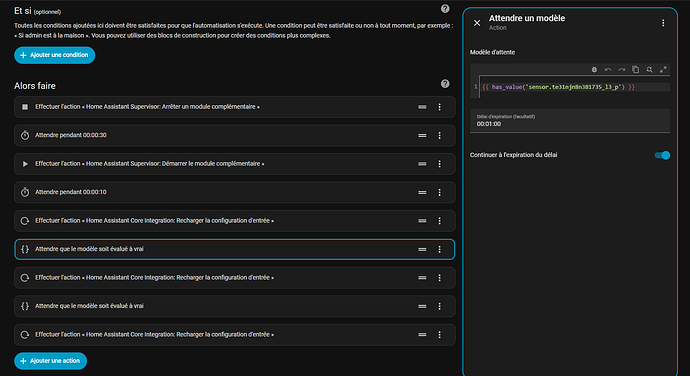Open the last Recharger la configuration d'entrée row
This screenshot has width=690, height=376.
coord(235,335)
